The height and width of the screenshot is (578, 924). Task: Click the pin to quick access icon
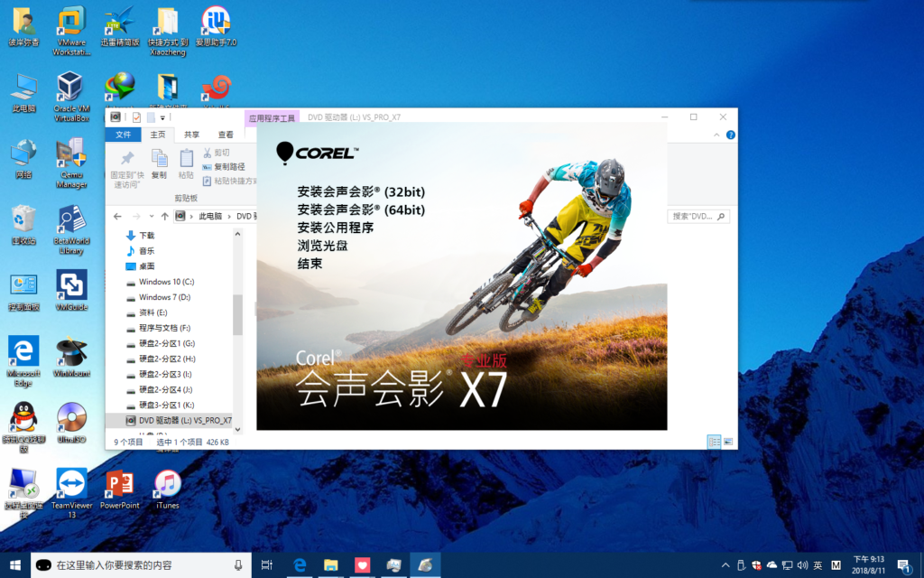point(127,159)
